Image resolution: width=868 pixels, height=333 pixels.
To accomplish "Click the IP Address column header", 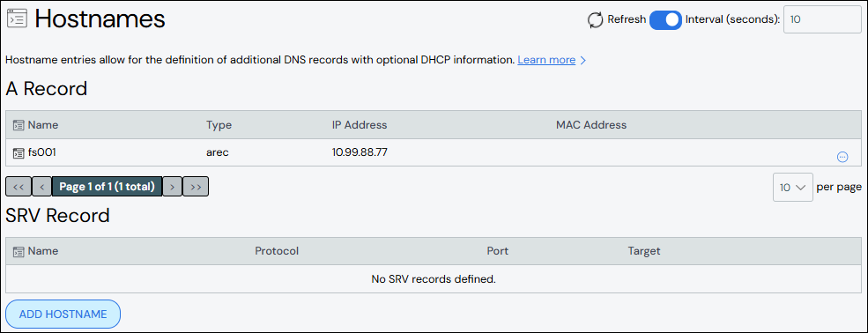I will click(x=360, y=125).
